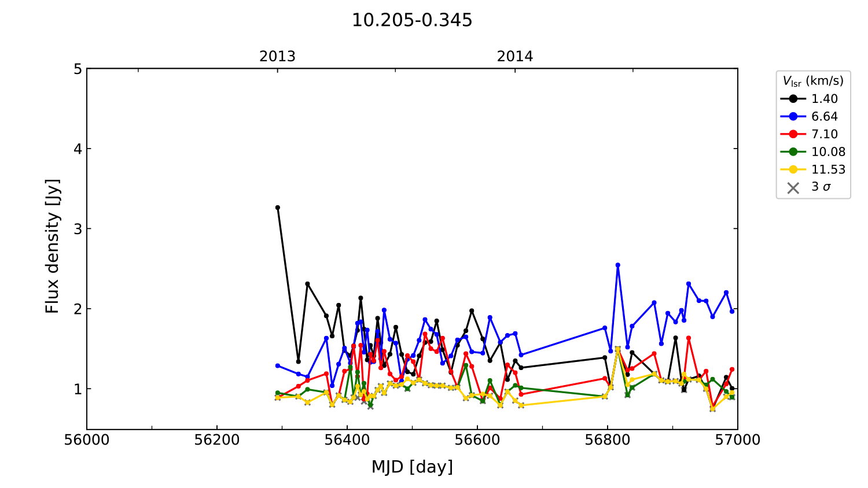Image resolution: width=868 pixels, height=488 pixels.
Task: Click the y-axis tick label 5
Action: pyautogui.click(x=78, y=69)
